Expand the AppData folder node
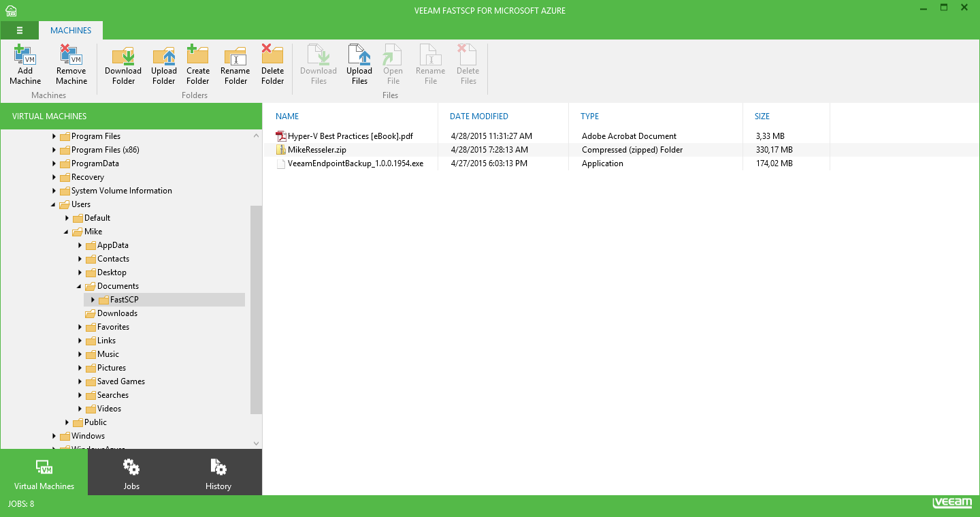The image size is (980, 517). coord(80,245)
